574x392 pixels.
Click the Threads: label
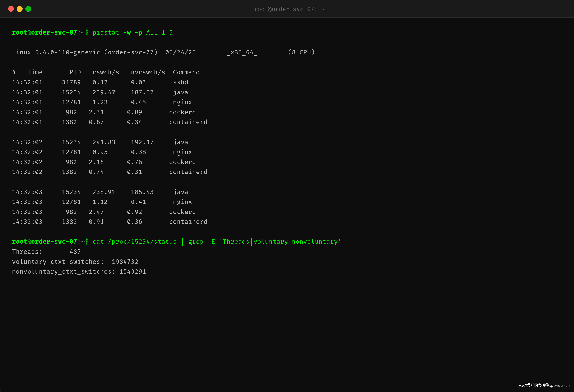(27, 252)
